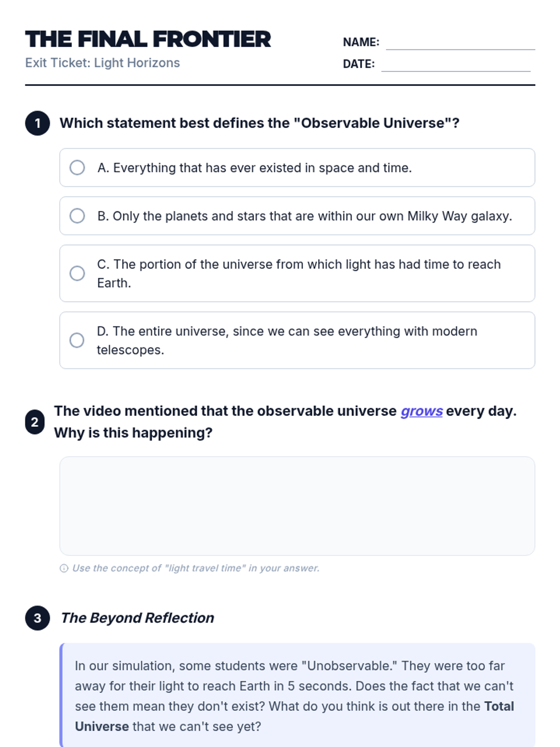560x747 pixels.
Task: Click the 'grows' hyperlink
Action: click(421, 411)
